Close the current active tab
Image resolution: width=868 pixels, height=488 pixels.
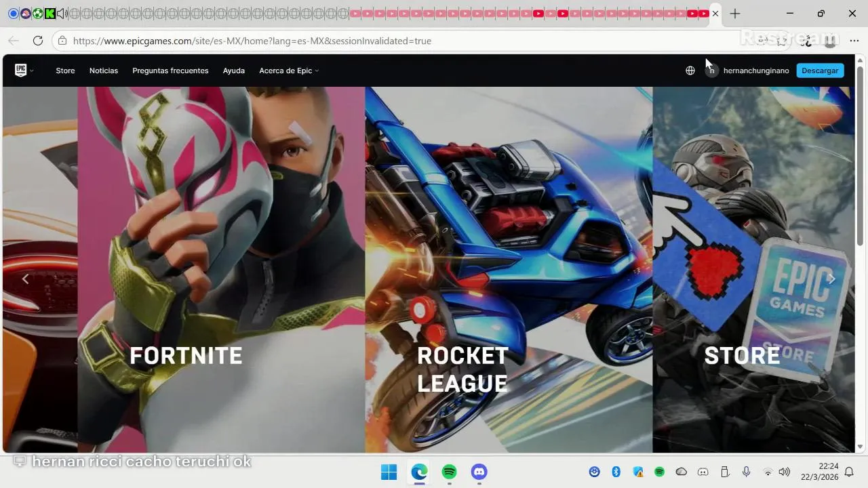[715, 14]
